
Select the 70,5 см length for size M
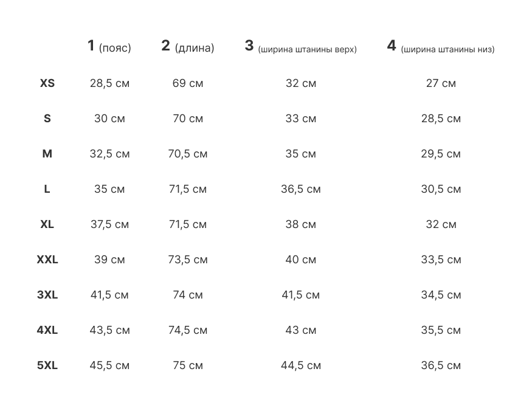[188, 154]
